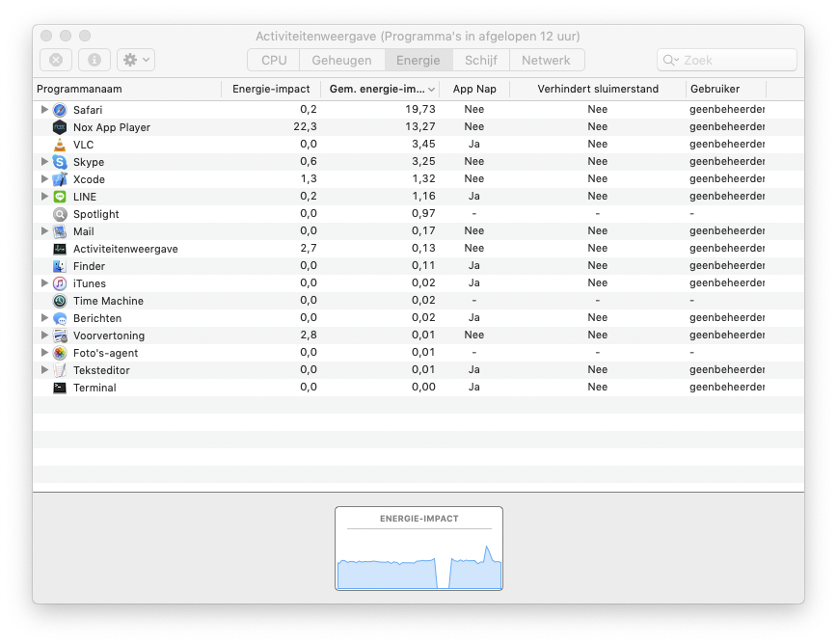Click the Spotlight magnifier icon

(x=60, y=214)
